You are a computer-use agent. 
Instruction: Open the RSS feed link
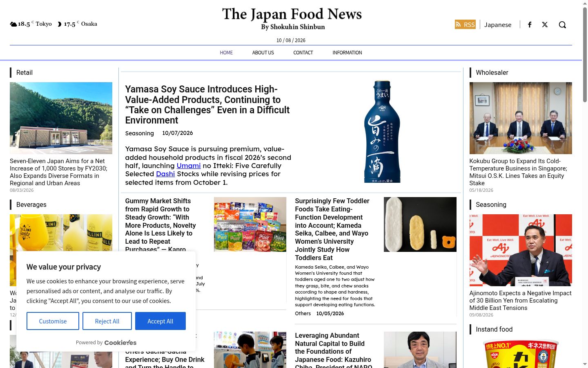[x=465, y=25]
